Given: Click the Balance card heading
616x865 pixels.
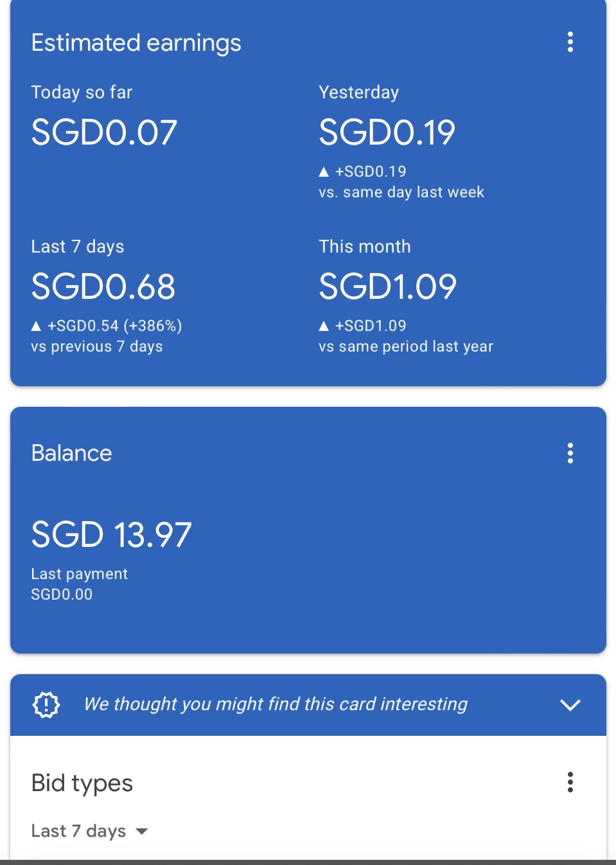Looking at the screenshot, I should [71, 453].
